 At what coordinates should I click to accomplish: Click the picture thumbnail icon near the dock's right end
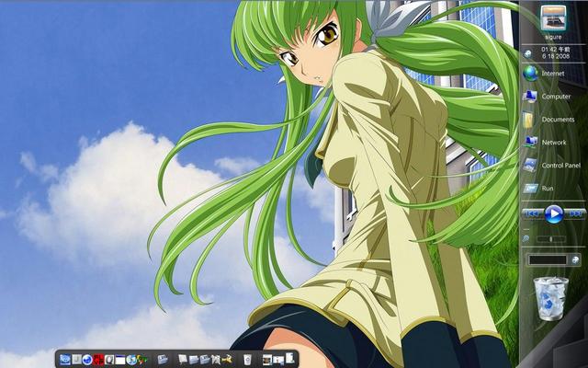click(x=267, y=360)
